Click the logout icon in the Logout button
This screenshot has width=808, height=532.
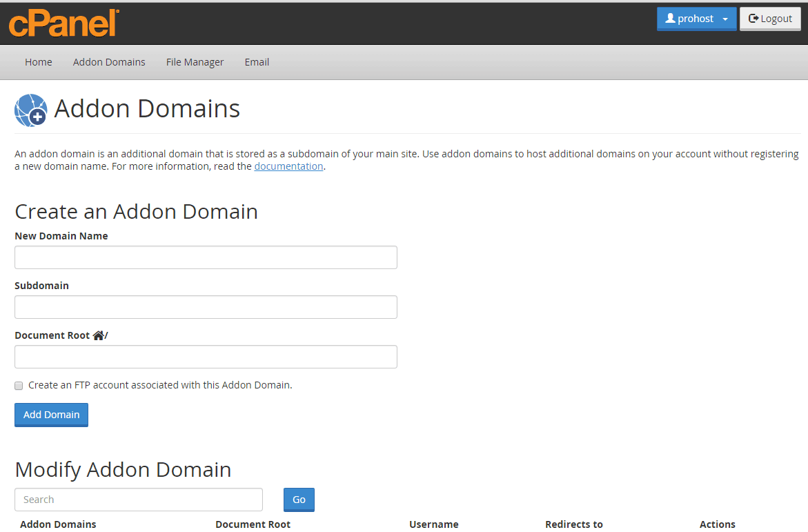pyautogui.click(x=753, y=18)
